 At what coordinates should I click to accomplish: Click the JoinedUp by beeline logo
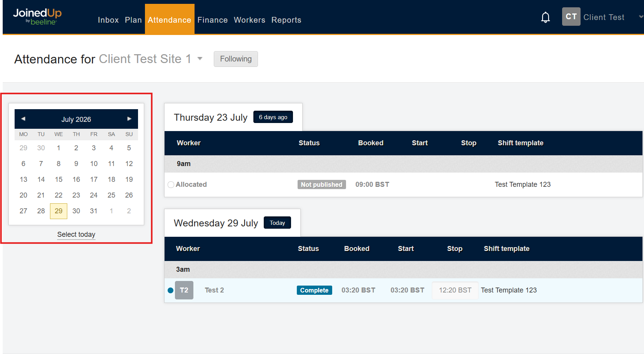37,17
